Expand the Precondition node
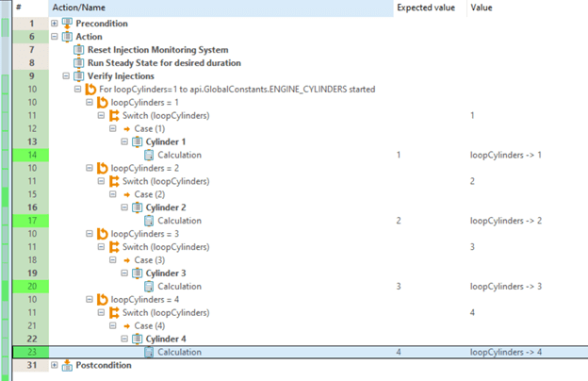 pyautogui.click(x=55, y=24)
